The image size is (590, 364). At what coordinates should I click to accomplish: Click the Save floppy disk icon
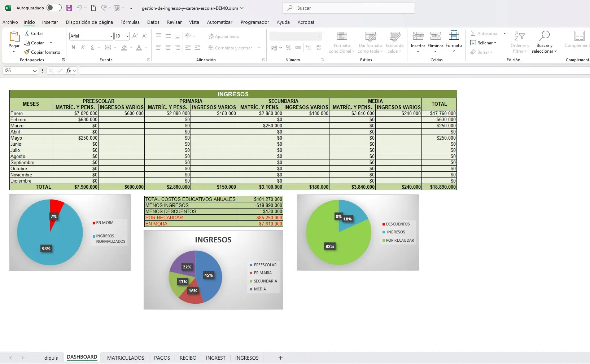[69, 8]
